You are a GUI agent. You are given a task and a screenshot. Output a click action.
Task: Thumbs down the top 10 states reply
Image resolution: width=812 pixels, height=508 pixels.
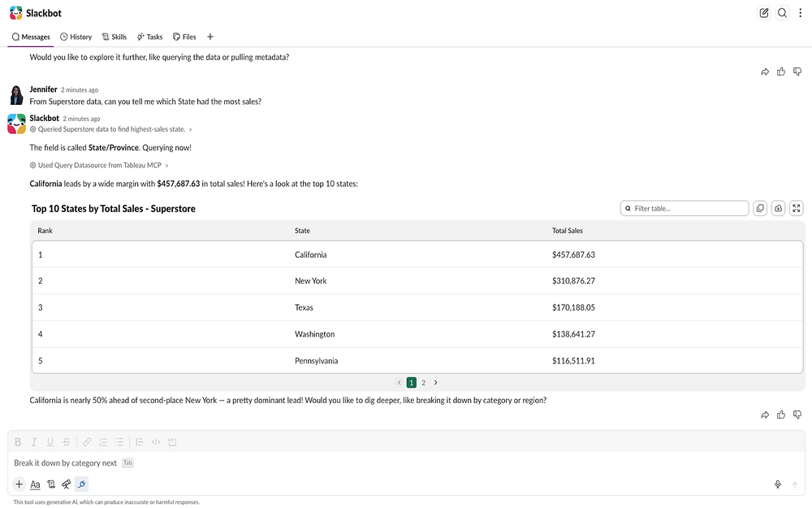click(797, 415)
